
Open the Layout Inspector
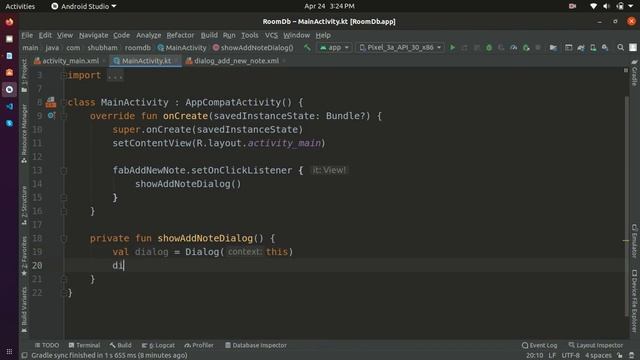click(x=596, y=345)
